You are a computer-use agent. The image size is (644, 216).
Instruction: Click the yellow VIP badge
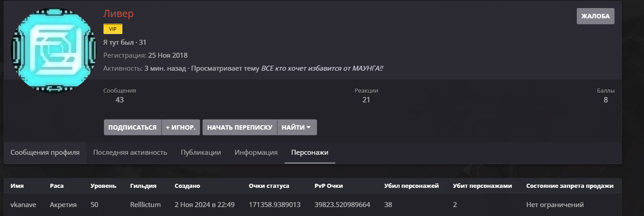(x=112, y=29)
